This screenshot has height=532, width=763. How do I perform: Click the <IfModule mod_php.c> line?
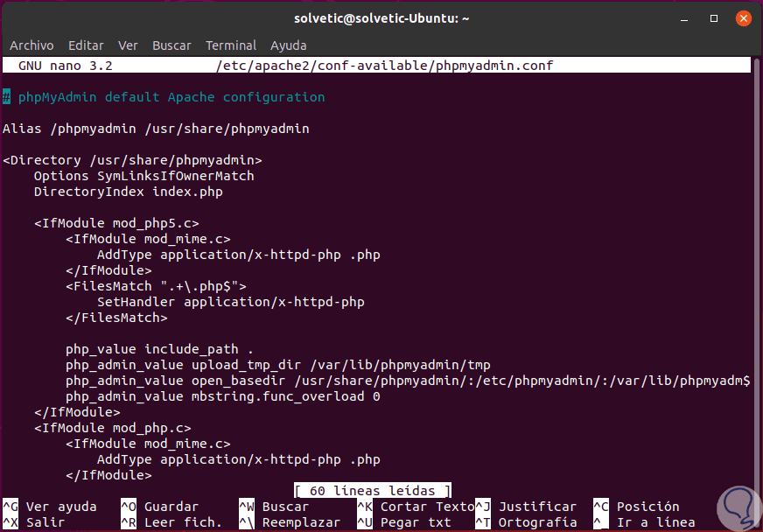click(113, 428)
